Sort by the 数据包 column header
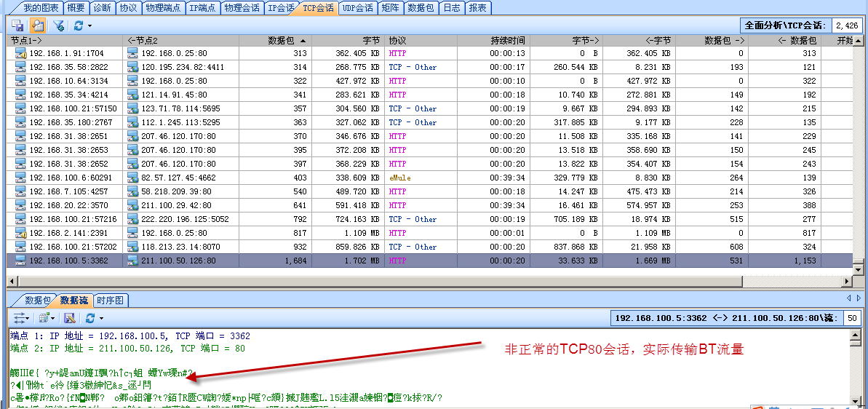Image resolution: width=868 pixels, height=409 pixels. (x=284, y=41)
